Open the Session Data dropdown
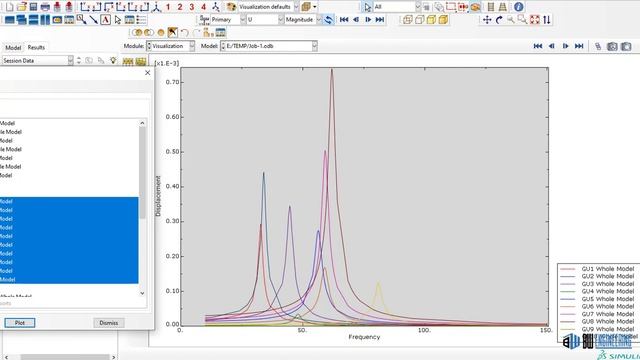This screenshot has width=640, height=360. point(70,60)
